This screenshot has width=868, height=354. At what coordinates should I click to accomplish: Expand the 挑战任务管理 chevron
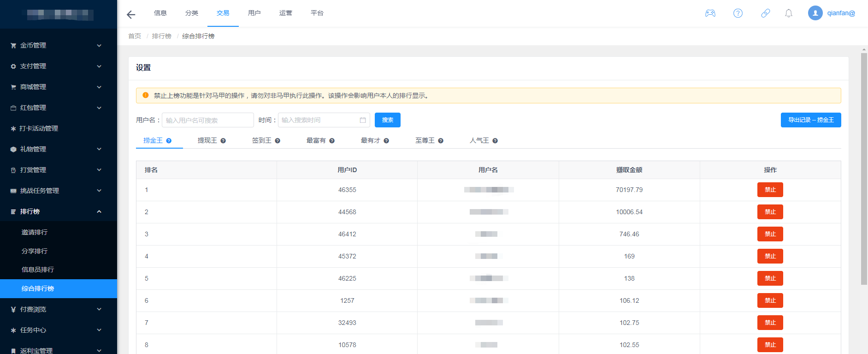(x=99, y=191)
